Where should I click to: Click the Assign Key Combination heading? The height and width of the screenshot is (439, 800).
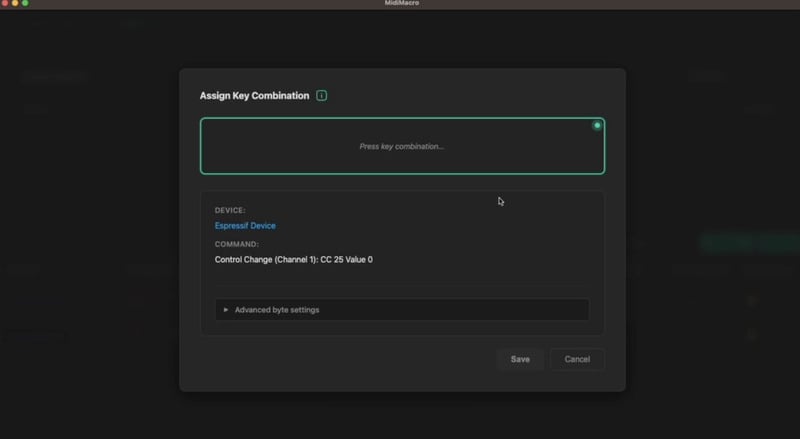click(254, 96)
